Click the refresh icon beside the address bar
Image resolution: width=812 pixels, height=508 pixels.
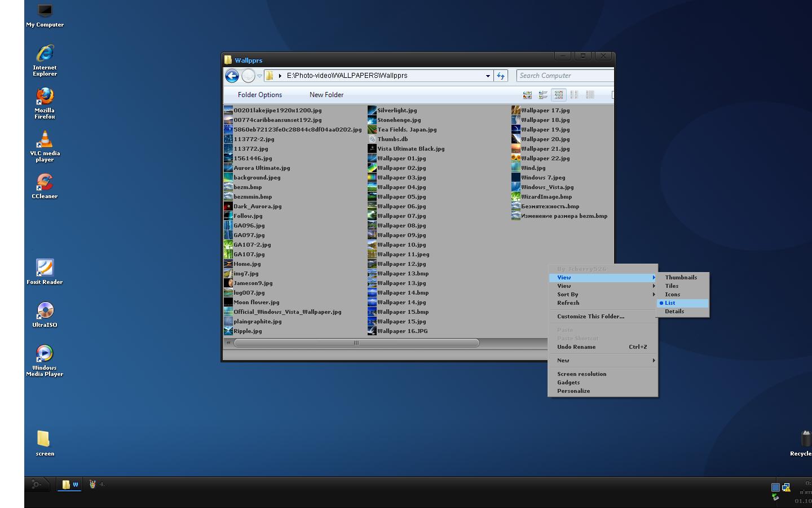501,76
